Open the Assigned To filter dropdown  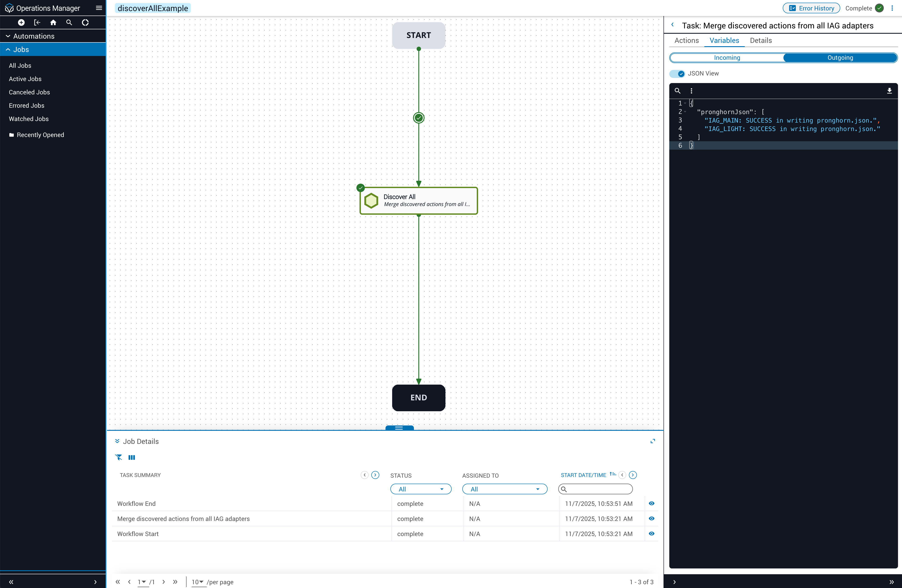pos(505,489)
